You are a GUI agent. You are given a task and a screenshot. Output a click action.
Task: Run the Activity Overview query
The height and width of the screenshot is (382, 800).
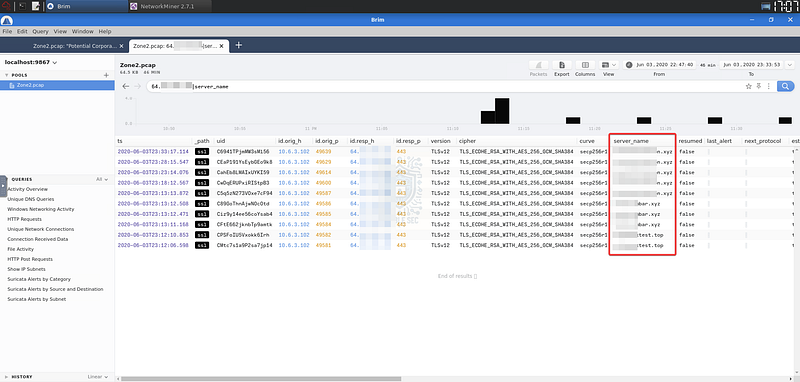27,189
